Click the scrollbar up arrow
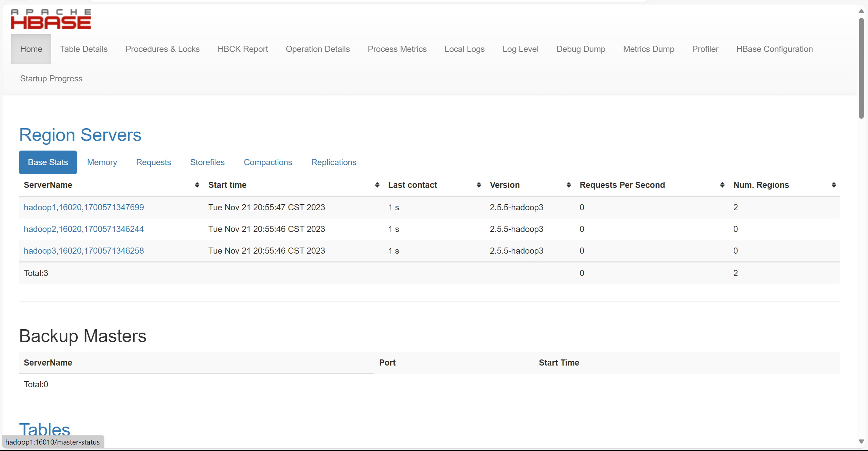 pos(861,11)
